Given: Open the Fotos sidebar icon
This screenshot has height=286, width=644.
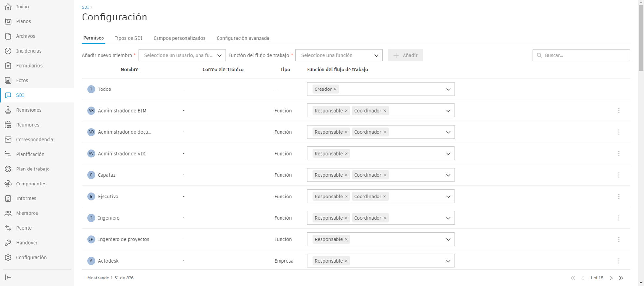Looking at the screenshot, I should click(x=8, y=80).
